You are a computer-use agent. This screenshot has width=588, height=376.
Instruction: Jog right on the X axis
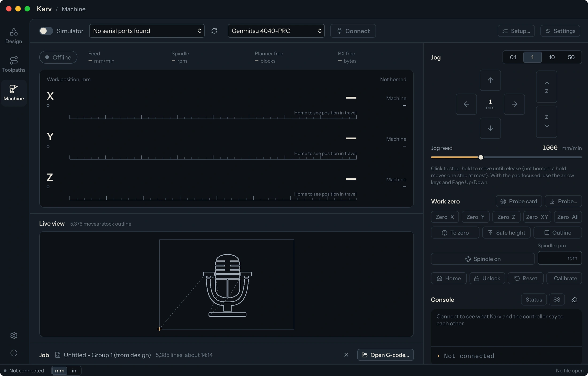pyautogui.click(x=514, y=104)
